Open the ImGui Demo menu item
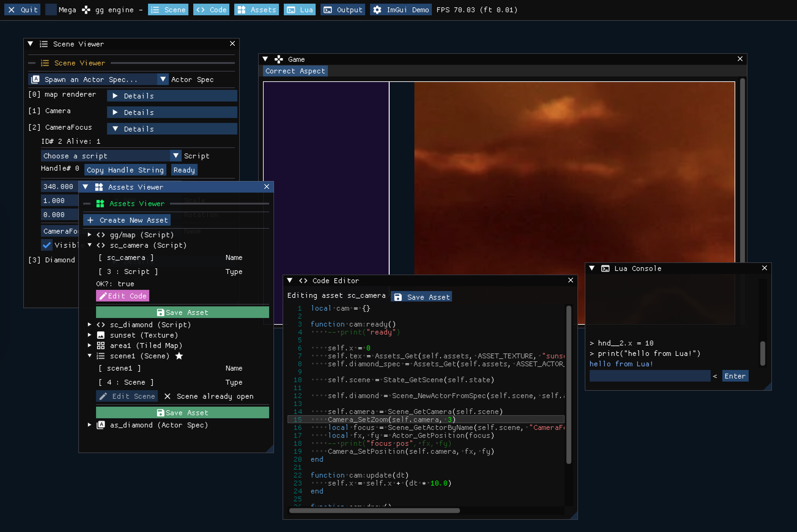Screen dimensions: 797x532 (401, 10)
